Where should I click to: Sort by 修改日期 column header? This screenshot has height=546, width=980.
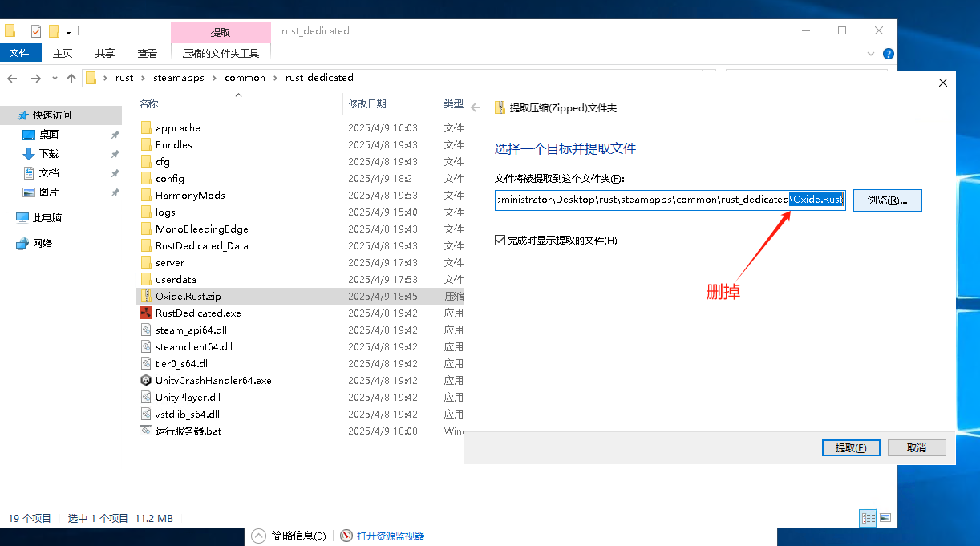pos(367,103)
